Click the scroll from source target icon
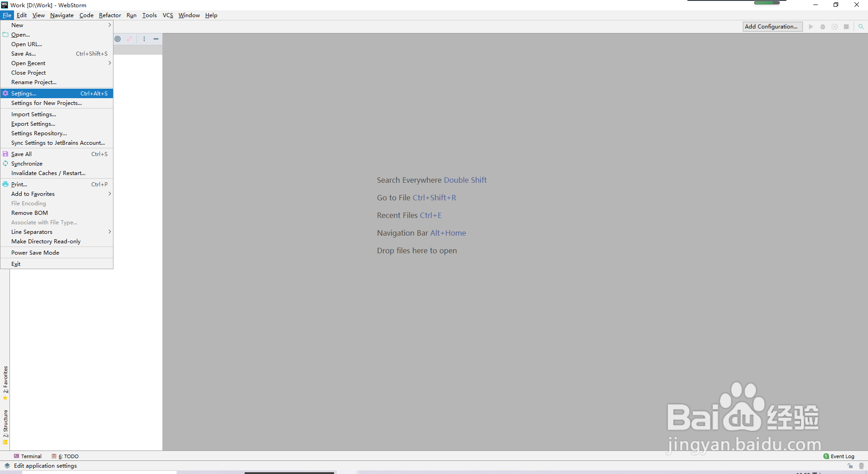 point(118,39)
